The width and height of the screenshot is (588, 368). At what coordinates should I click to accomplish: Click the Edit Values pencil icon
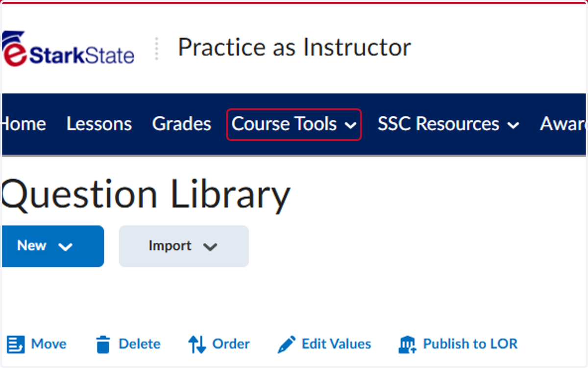[287, 344]
